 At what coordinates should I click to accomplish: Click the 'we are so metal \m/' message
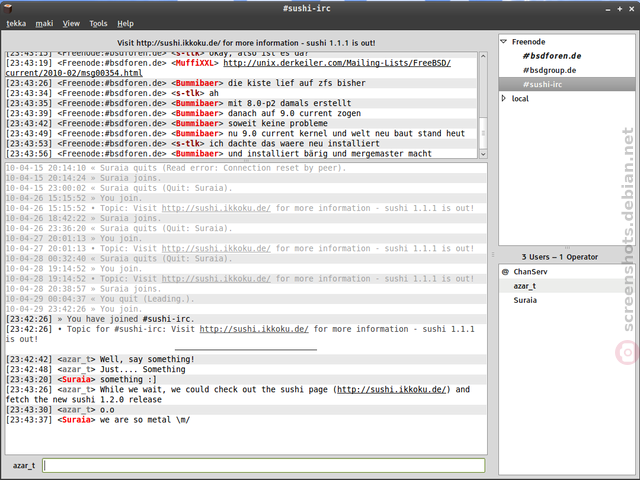coord(145,420)
